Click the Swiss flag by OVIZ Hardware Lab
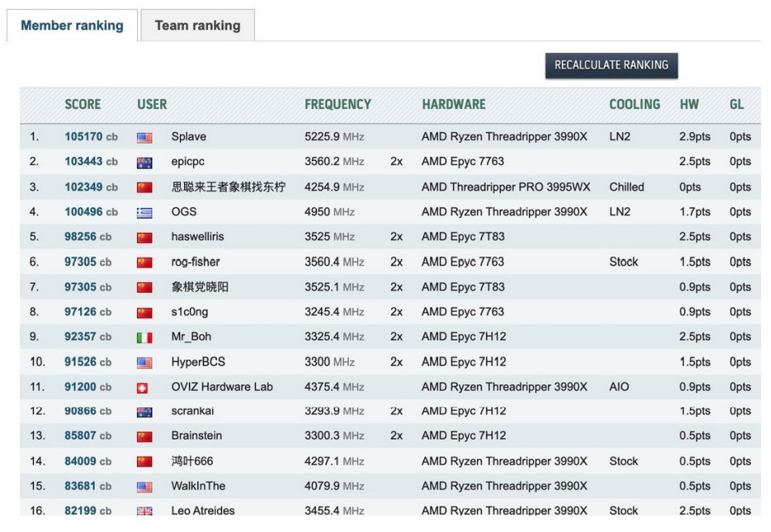771x532 pixels. (144, 388)
